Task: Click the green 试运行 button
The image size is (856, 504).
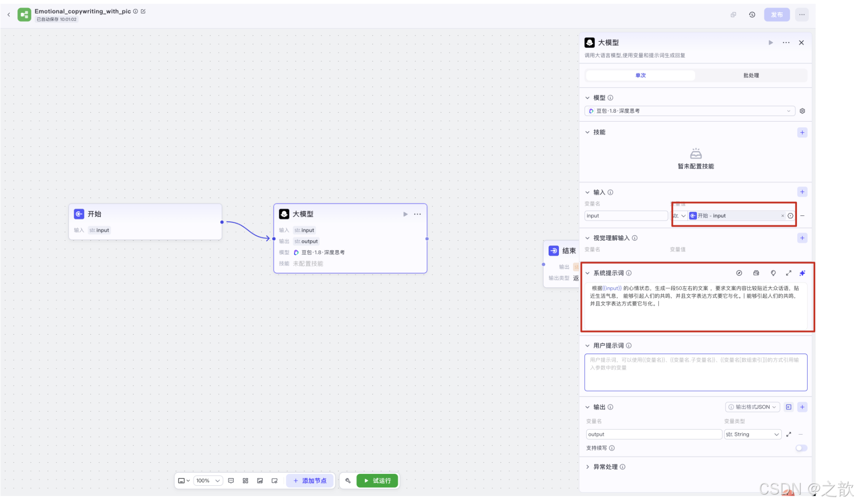Action: tap(377, 481)
